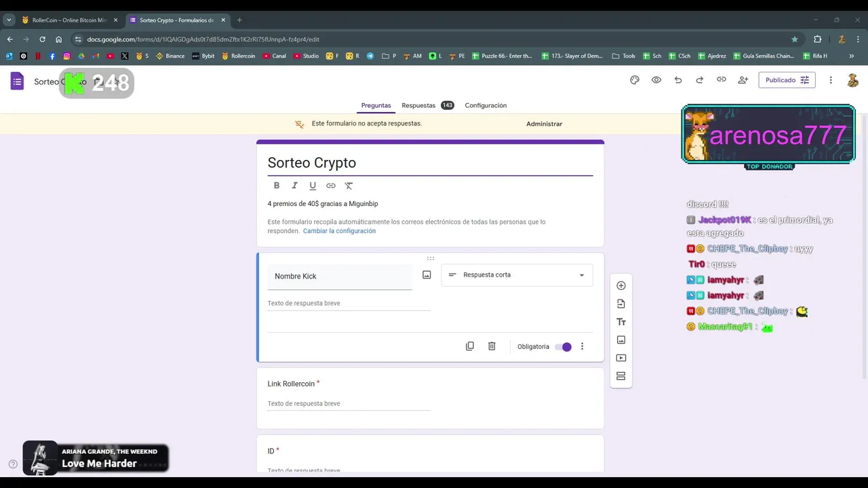Undo the last form edit
The width and height of the screenshot is (868, 488).
(x=678, y=80)
